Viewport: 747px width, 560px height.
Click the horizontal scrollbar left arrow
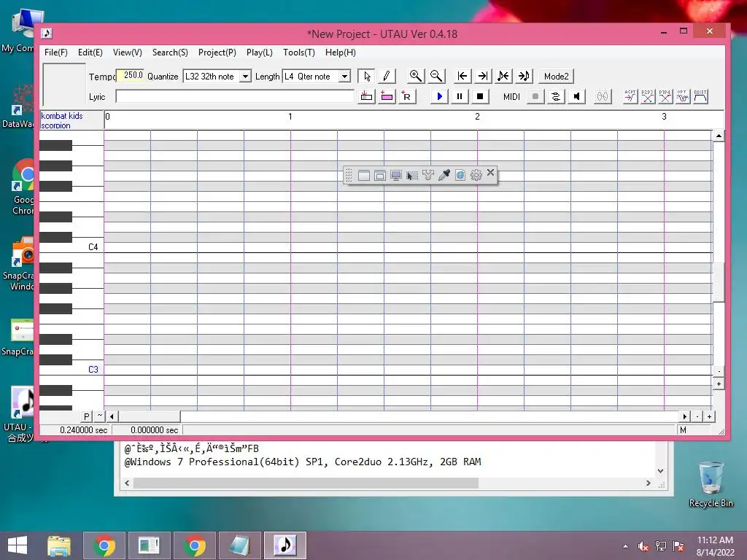point(112,416)
